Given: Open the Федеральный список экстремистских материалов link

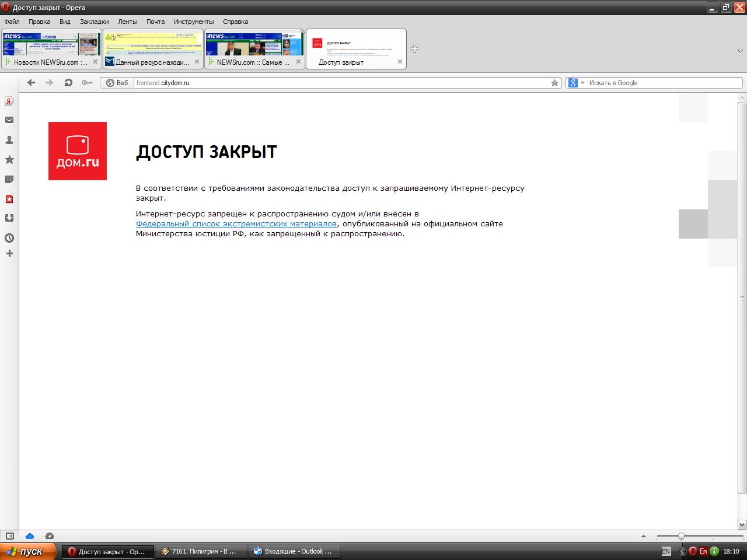Looking at the screenshot, I should 236,224.
